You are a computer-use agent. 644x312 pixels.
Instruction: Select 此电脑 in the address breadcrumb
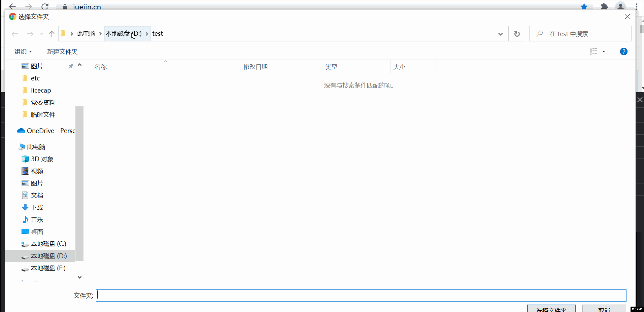click(x=86, y=34)
